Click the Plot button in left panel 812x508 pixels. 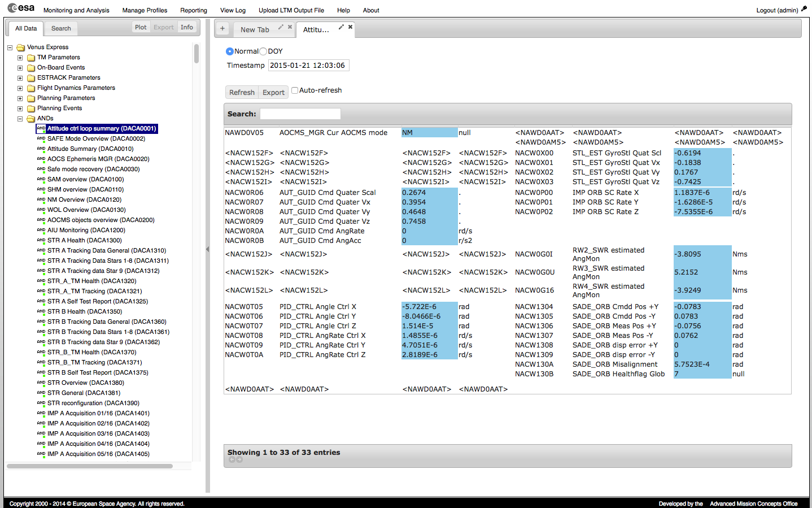click(x=141, y=27)
